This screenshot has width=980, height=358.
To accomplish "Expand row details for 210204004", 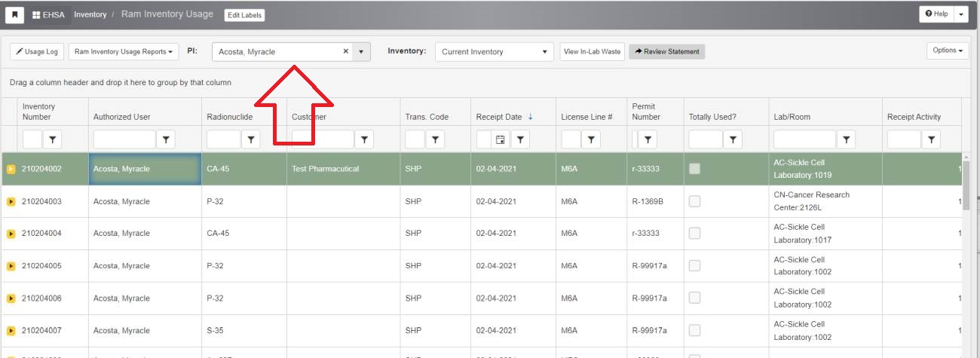I will tap(11, 234).
